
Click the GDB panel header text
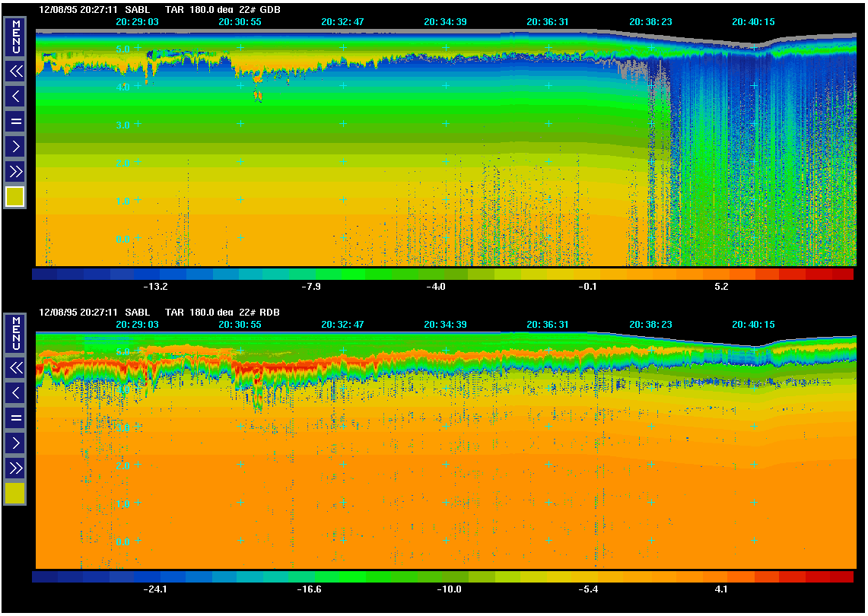(x=164, y=10)
